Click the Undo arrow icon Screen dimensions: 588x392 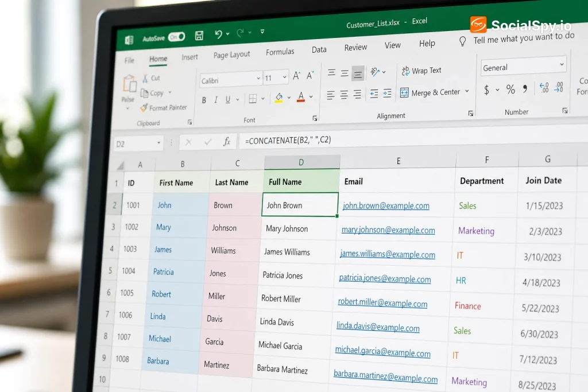pos(218,34)
